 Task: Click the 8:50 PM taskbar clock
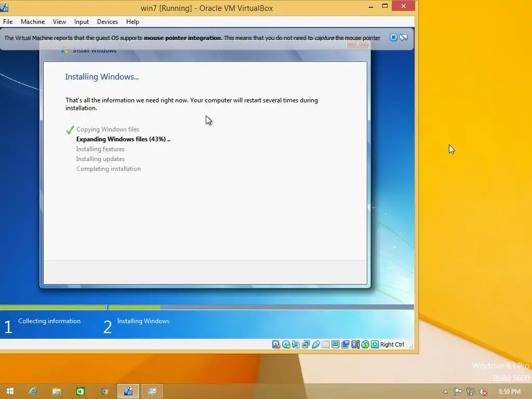(x=509, y=392)
